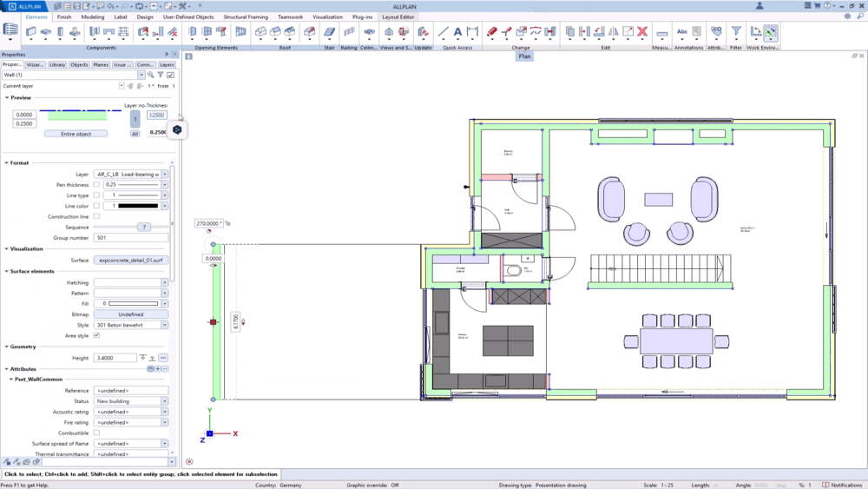The image size is (868, 489).
Task: Expand the Status dropdown showing New building
Action: tap(165, 401)
